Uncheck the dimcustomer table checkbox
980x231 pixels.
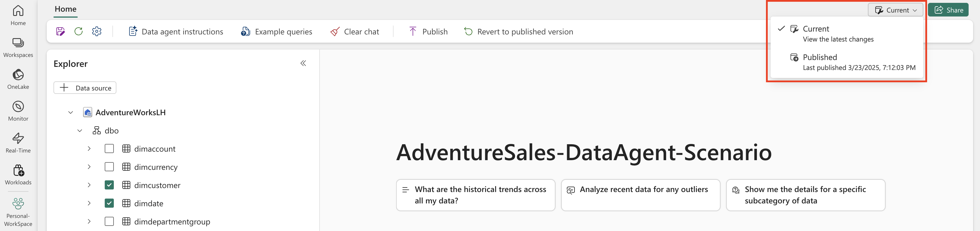[x=109, y=185]
